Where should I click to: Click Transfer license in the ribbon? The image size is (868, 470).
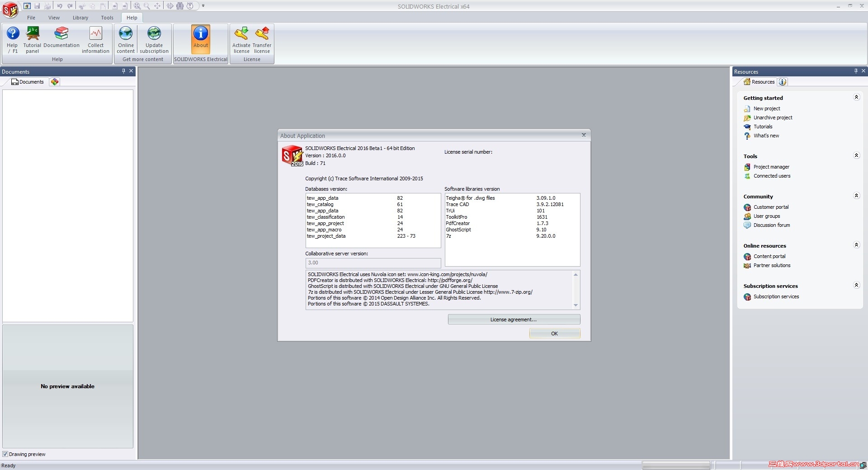coord(262,40)
